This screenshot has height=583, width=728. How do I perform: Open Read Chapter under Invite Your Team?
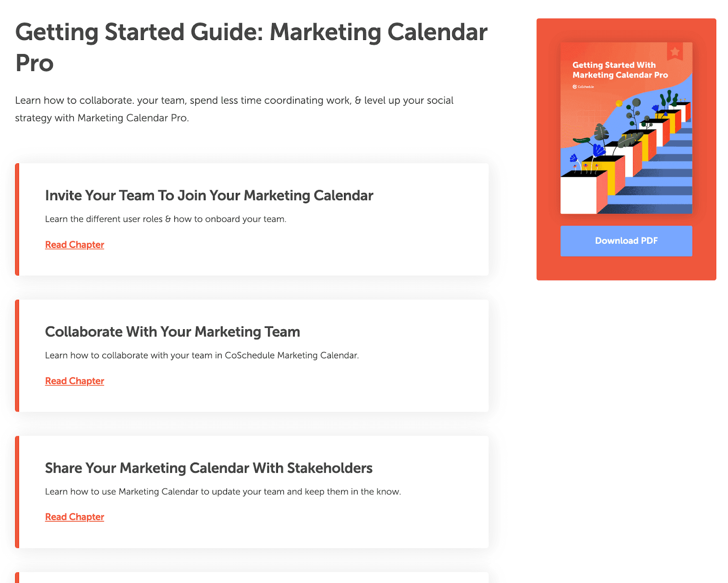pyautogui.click(x=74, y=244)
